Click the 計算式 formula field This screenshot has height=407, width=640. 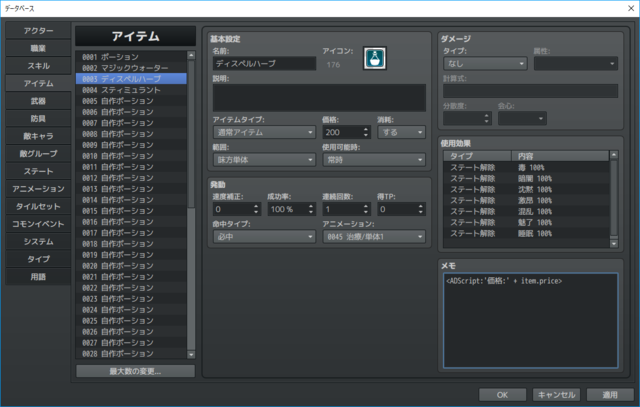530,91
